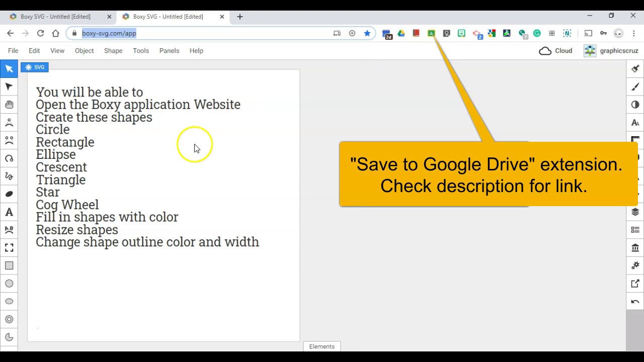Open the graphicscruz account menu
Viewport: 644px width, 362px height.
[x=611, y=51]
